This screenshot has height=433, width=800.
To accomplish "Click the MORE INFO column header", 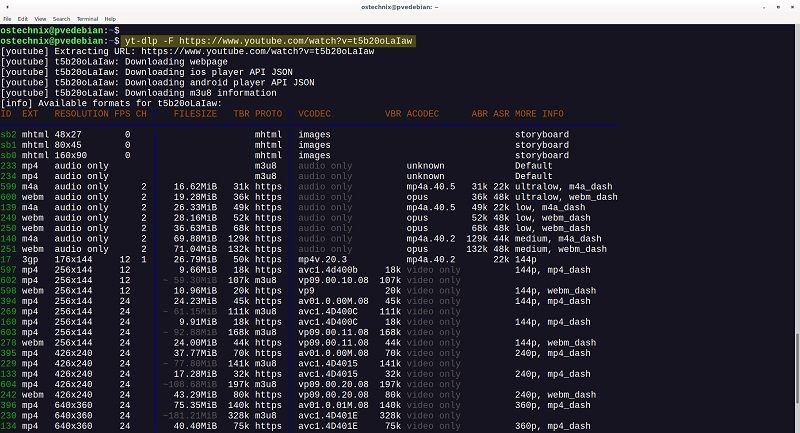I will tap(540, 114).
